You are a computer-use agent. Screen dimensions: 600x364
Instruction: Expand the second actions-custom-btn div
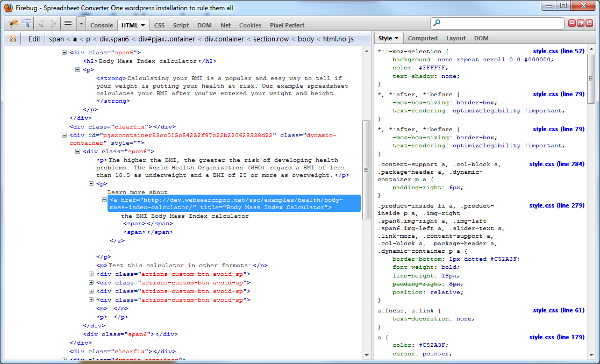click(91, 282)
